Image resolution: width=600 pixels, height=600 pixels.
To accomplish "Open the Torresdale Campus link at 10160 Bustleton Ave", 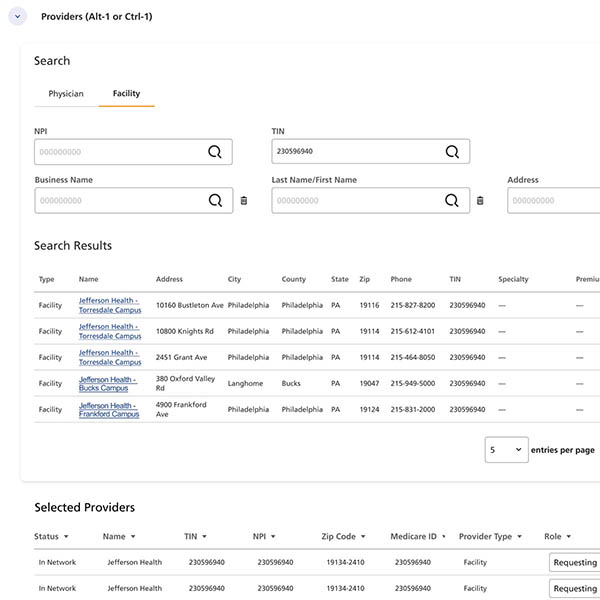I will (110, 305).
